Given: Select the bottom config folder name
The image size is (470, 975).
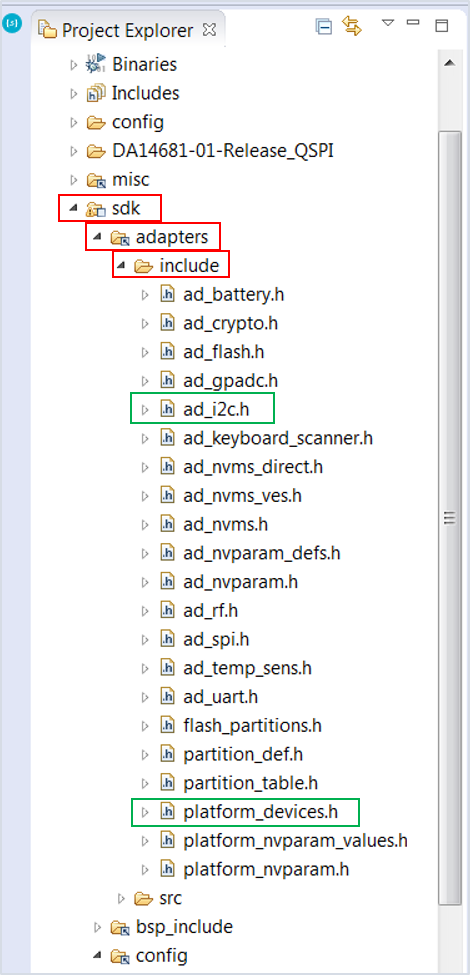Looking at the screenshot, I should coord(162,956).
